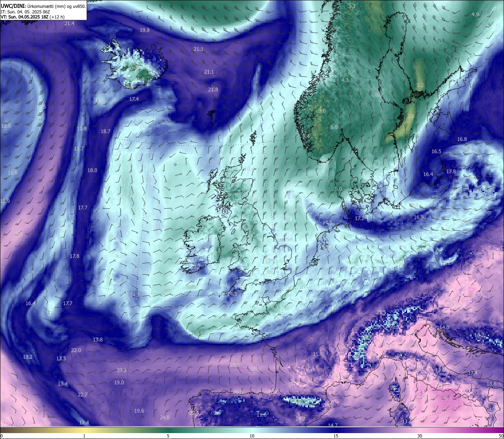
Task: Click the value 18.7 southwest of Iceland
Action: coord(106,132)
